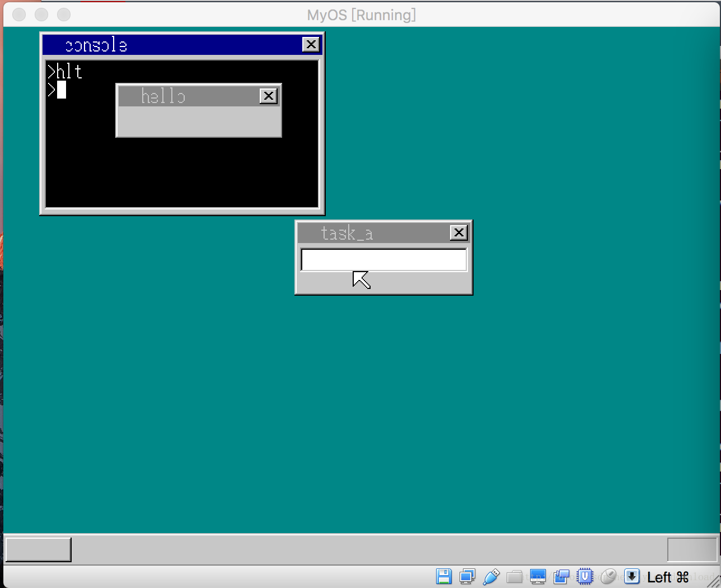Click the 'hlt' command line in console
Image resolution: width=721 pixels, height=588 pixels.
point(65,72)
